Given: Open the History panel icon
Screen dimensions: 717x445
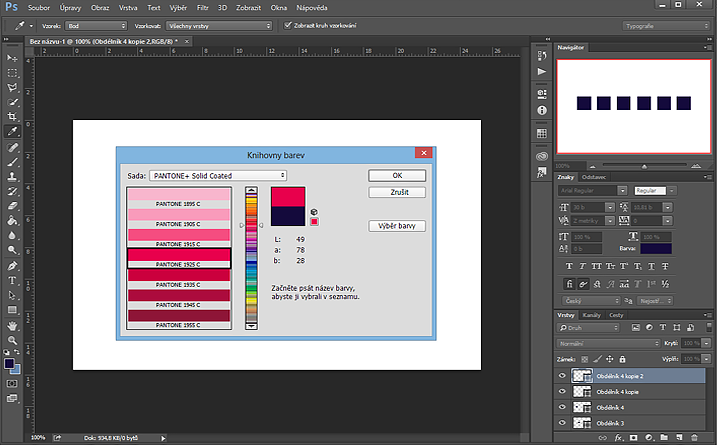Looking at the screenshot, I should pyautogui.click(x=542, y=56).
